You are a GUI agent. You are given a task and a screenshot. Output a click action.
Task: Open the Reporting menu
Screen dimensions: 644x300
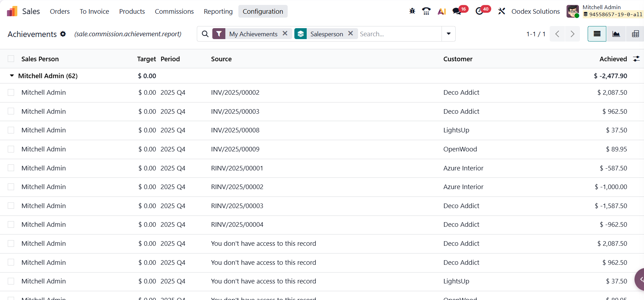(218, 11)
